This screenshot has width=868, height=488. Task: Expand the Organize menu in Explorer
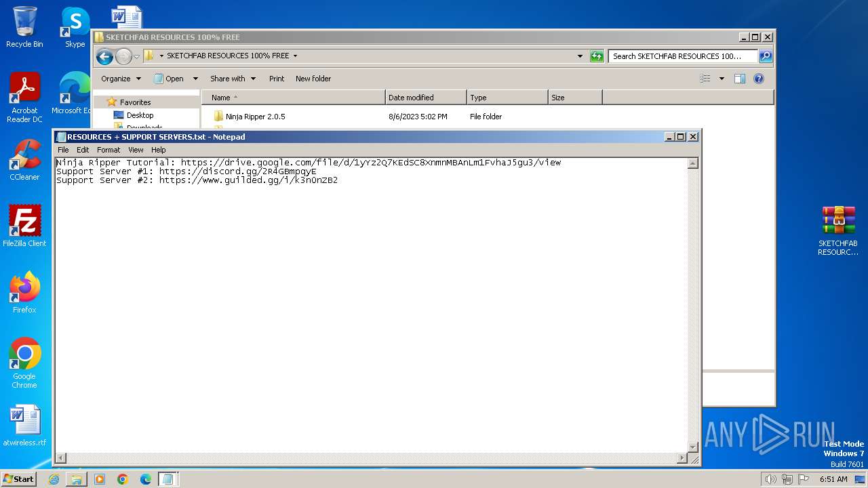coord(121,79)
